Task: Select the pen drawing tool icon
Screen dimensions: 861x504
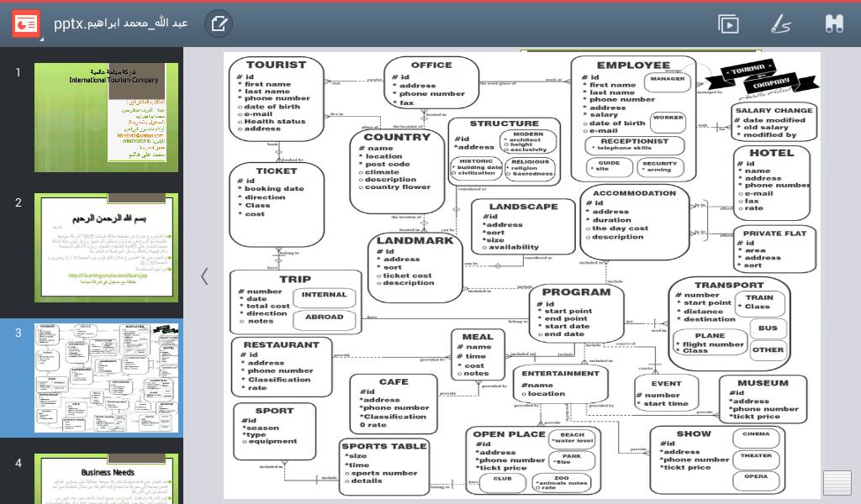Action: 781,24
